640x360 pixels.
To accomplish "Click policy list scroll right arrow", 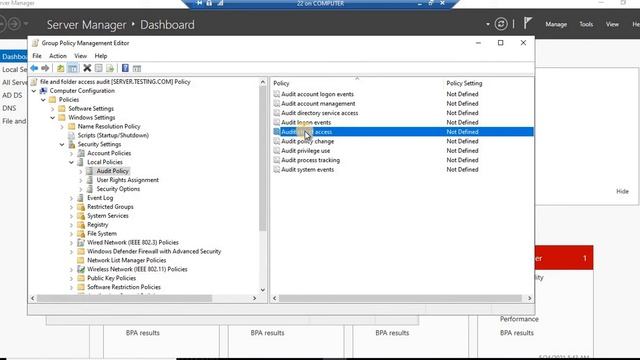I will [x=529, y=298].
